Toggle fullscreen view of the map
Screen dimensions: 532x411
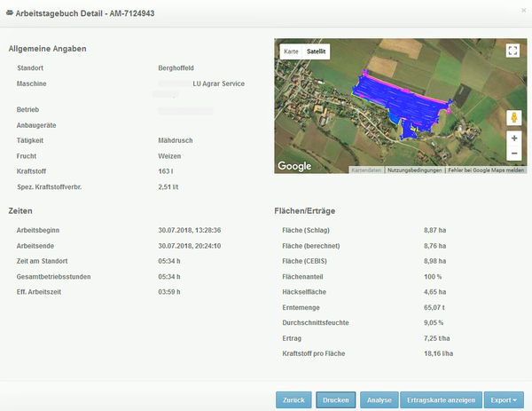[512, 51]
